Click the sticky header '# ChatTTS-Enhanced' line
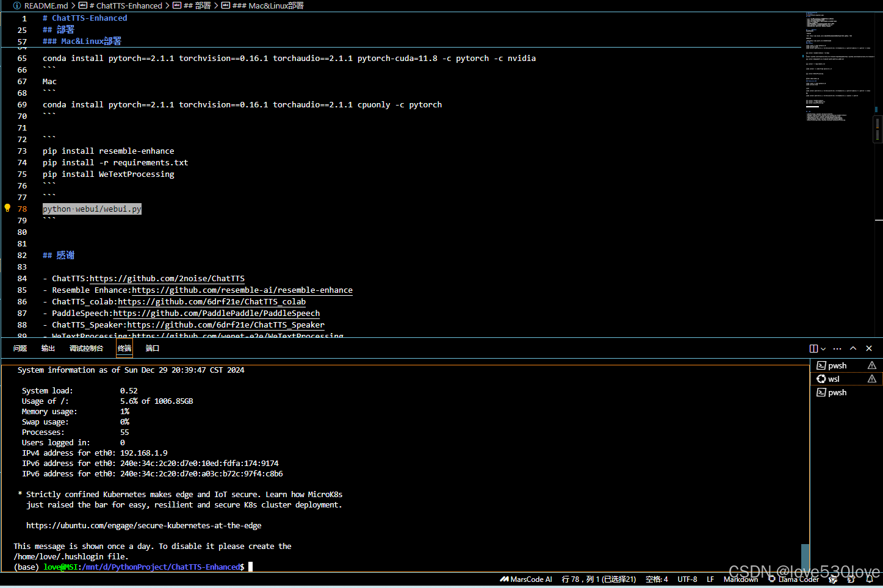The width and height of the screenshot is (883, 588). point(85,18)
